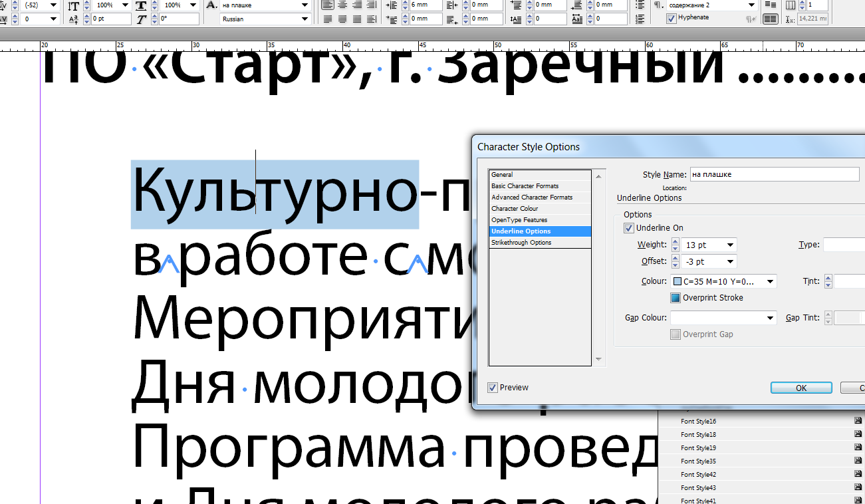Viewport: 865px width, 504px height.
Task: Align paragraph text center
Action: click(x=342, y=5)
